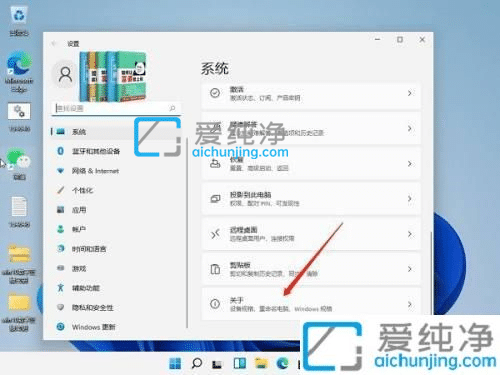Open 应用 settings category
The width and height of the screenshot is (500, 375).
(115, 210)
